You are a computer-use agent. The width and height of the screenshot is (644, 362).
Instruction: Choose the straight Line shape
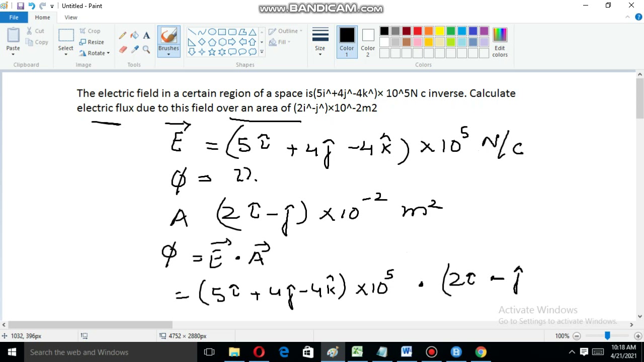click(192, 32)
